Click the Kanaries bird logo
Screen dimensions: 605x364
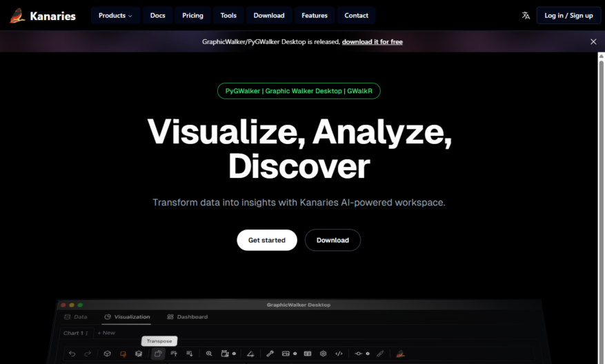pos(17,16)
